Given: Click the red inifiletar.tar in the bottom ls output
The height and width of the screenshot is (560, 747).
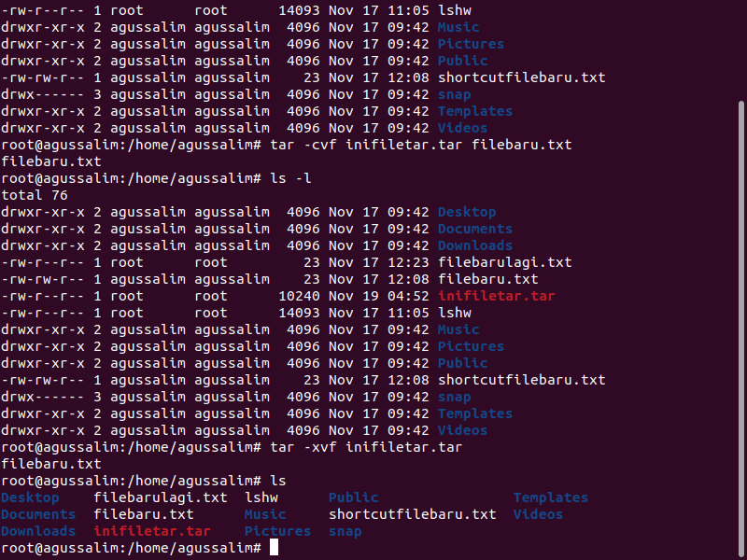Looking at the screenshot, I should (152, 531).
